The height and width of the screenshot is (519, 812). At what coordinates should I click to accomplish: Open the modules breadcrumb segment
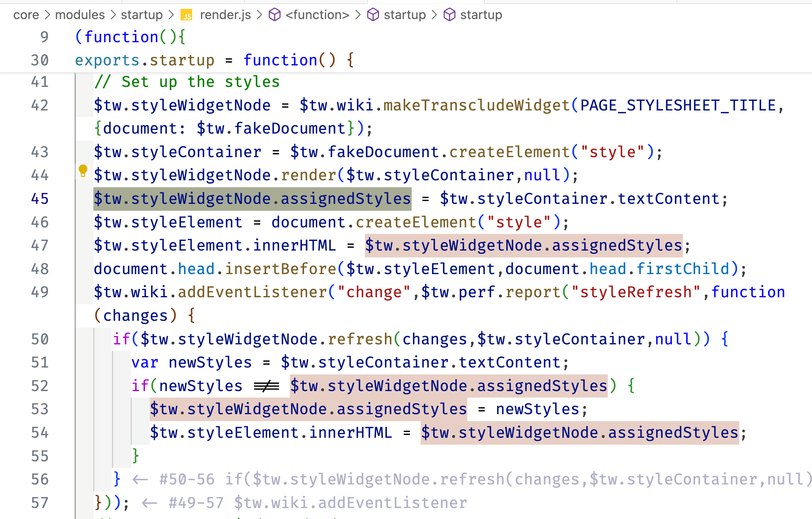[80, 15]
